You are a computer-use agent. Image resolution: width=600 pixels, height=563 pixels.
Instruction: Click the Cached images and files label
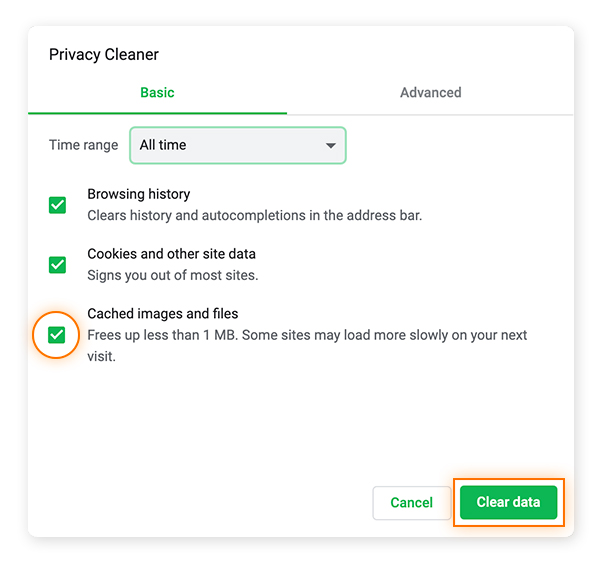[x=162, y=314]
